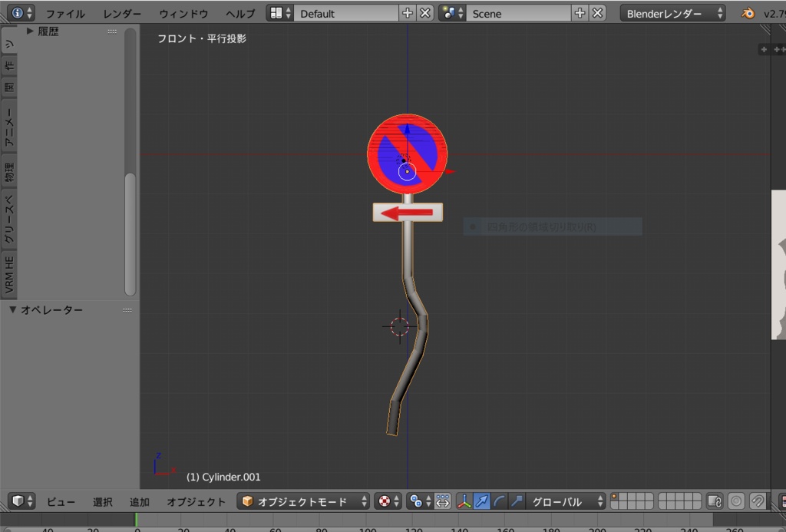Click the red X-axis manipulator arrow
This screenshot has height=532, width=786.
point(449,171)
